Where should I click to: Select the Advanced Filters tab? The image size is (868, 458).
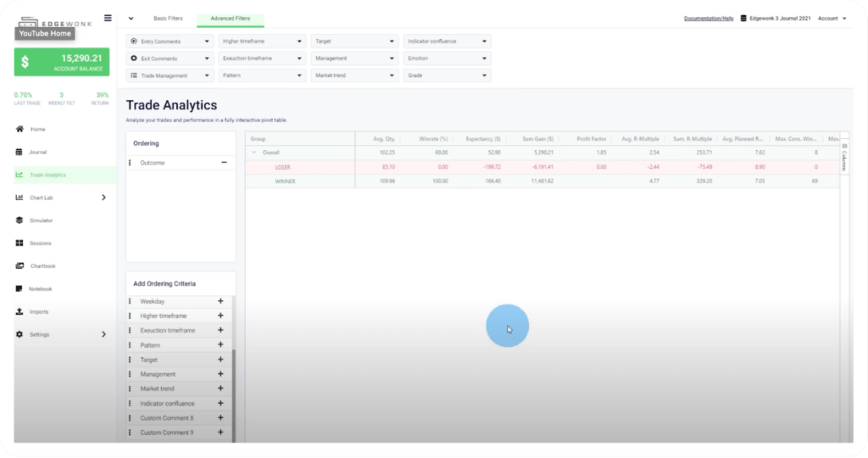pos(230,18)
